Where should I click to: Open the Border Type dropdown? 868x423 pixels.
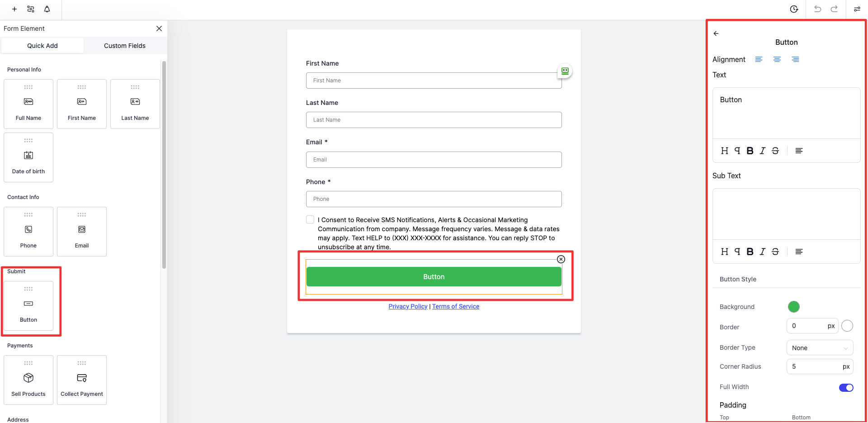coord(820,348)
